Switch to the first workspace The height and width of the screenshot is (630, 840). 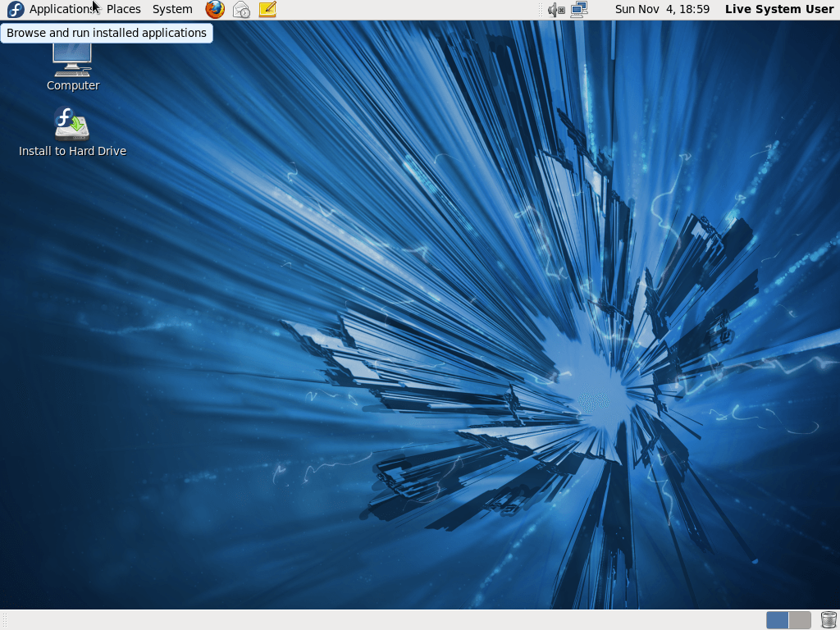778,620
